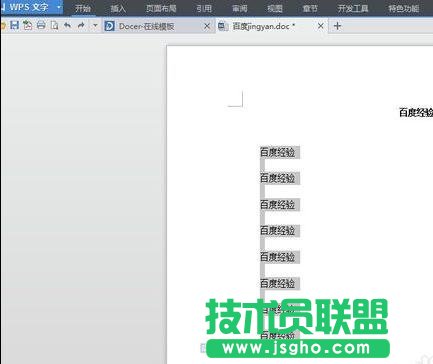433x364 pixels.
Task: Go to the 引用 ribbon tab
Action: tap(204, 8)
